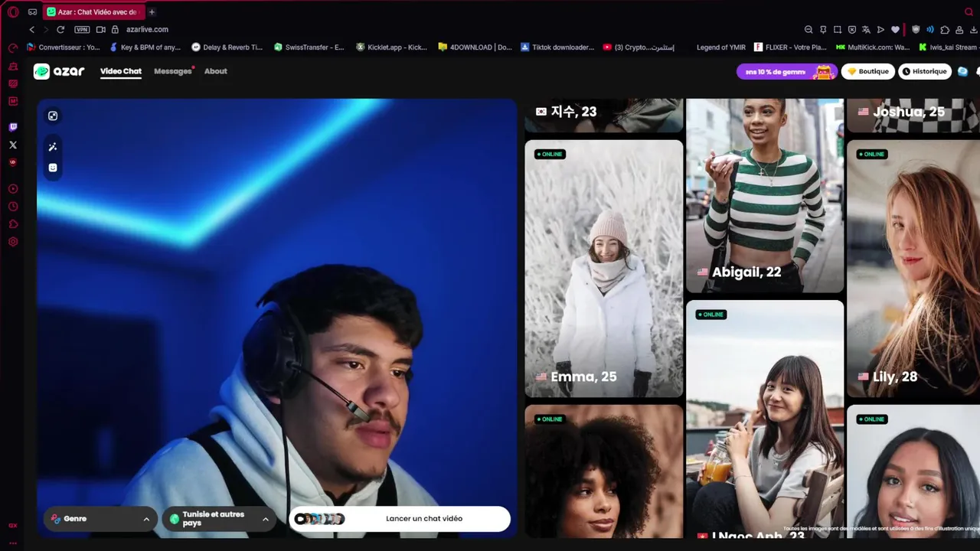
Task: Click Lancer un chat vidéo button
Action: coord(400,519)
